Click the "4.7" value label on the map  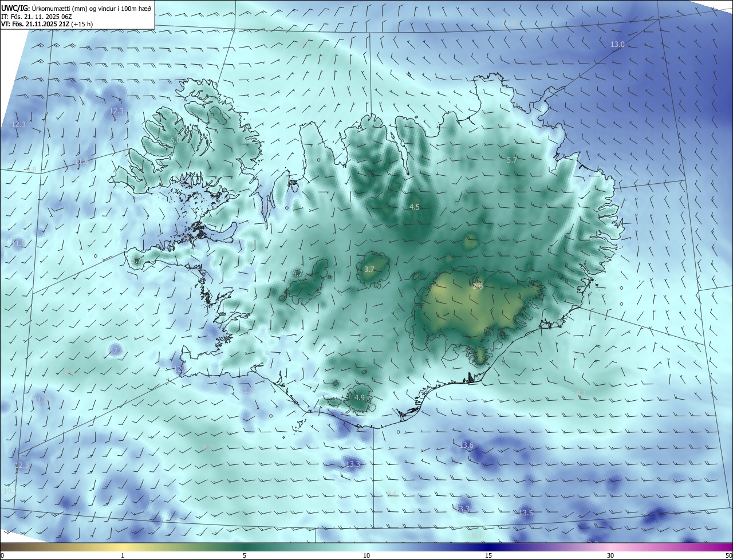coord(297,274)
